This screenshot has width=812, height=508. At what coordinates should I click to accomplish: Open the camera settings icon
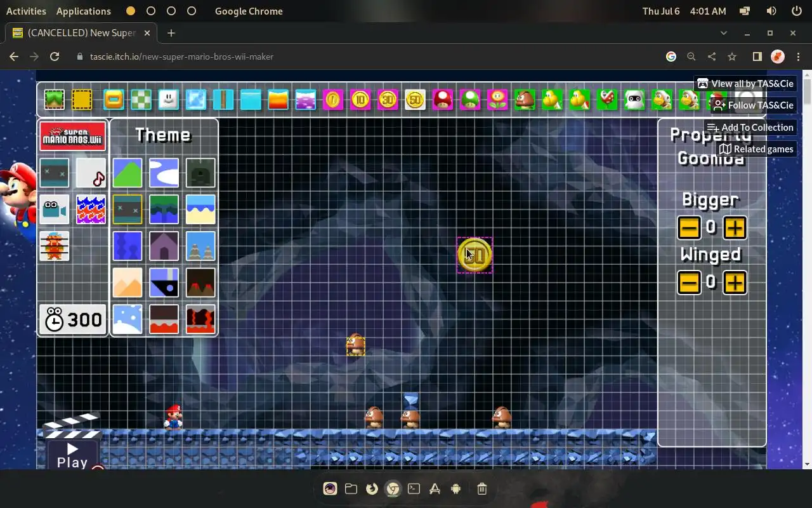54,210
